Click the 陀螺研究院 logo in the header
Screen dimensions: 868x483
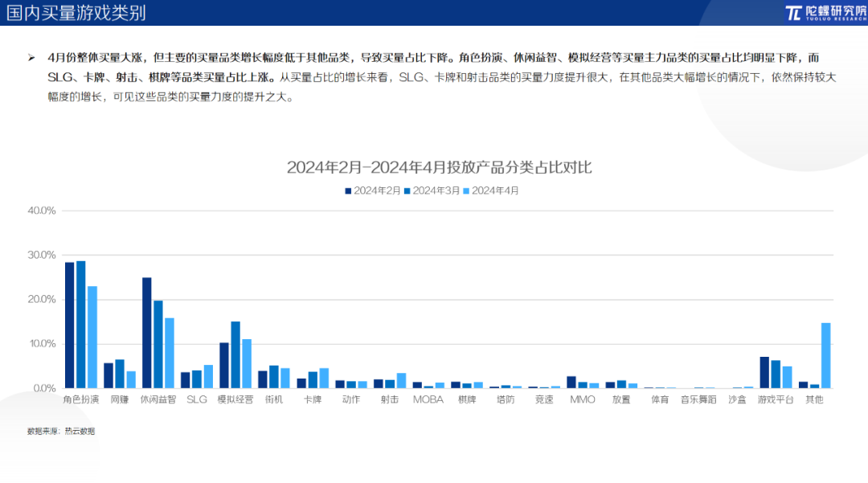[x=826, y=13]
